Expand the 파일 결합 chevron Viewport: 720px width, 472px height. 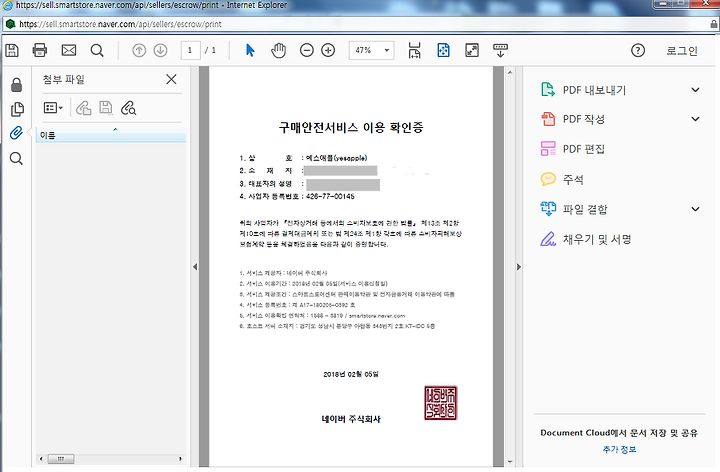(696, 209)
